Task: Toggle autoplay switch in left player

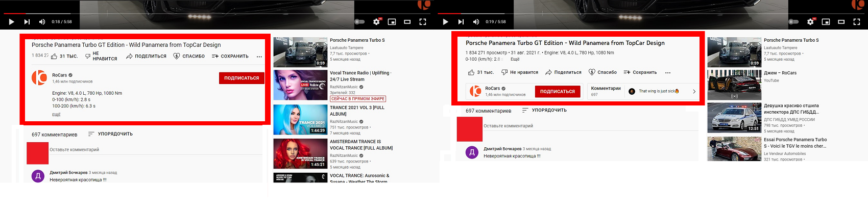Action: pyautogui.click(x=360, y=22)
